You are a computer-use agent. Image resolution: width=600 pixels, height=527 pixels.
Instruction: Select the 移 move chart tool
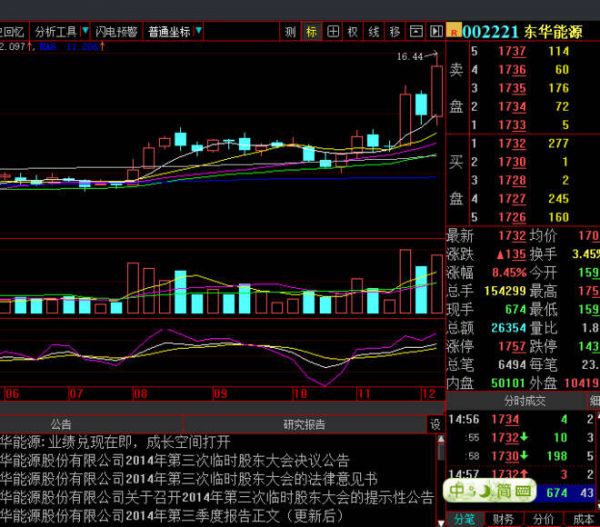[x=395, y=31]
